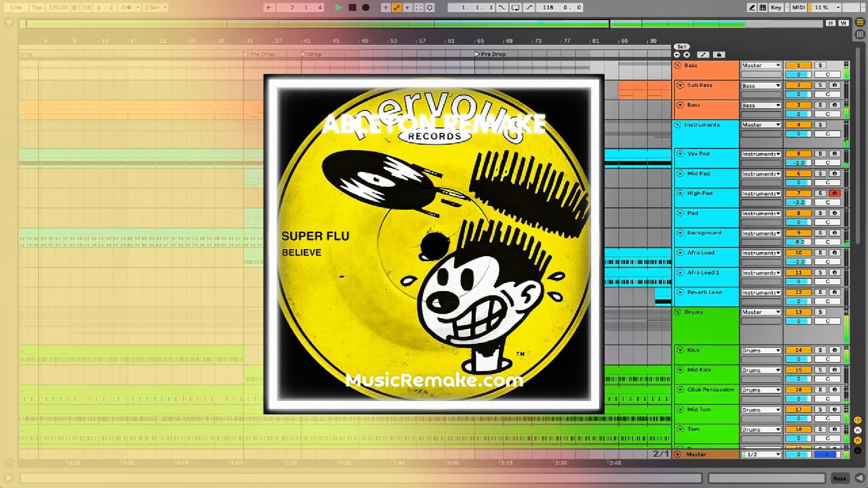Unfold the Mid Pad track
Image resolution: width=868 pixels, height=488 pixels.
pos(680,174)
